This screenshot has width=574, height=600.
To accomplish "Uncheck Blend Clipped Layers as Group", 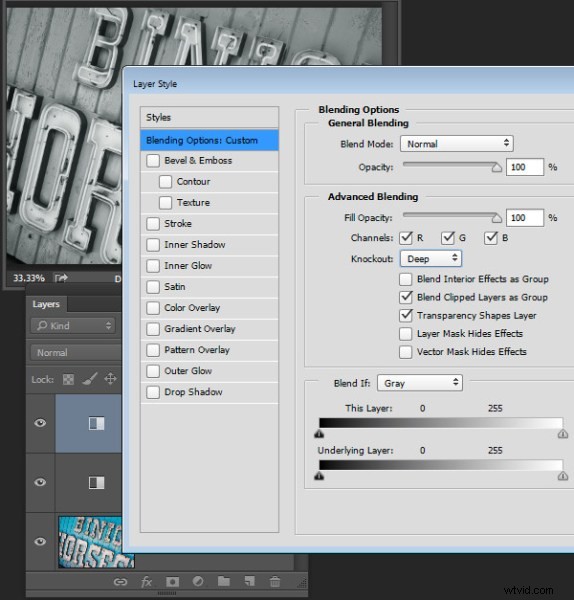I will point(406,297).
